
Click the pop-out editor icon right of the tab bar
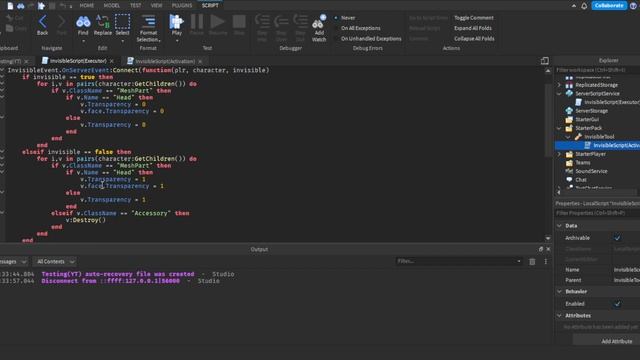544,61
